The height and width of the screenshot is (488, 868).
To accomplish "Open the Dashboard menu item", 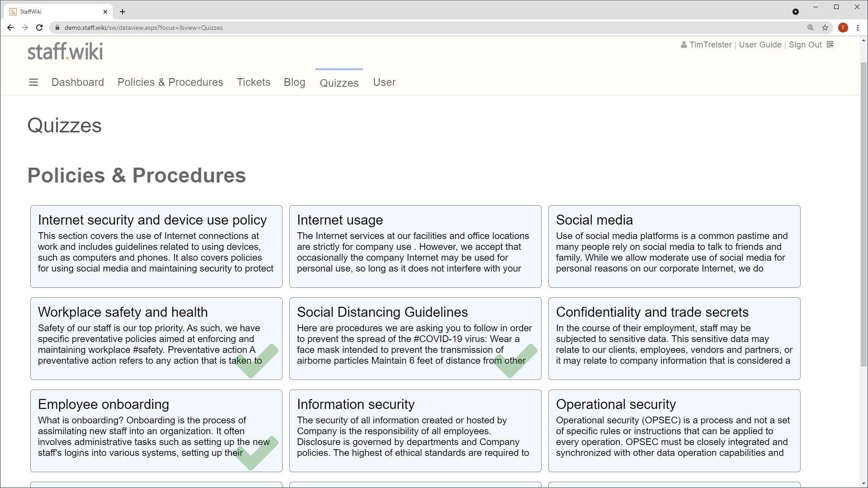I will click(x=78, y=82).
